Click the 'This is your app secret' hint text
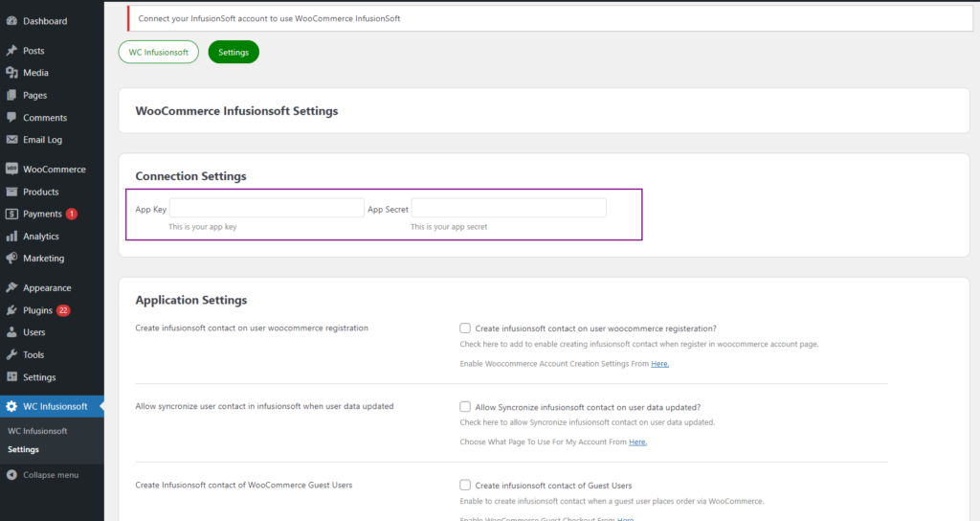Screen dimensions: 980x521 click(x=449, y=226)
